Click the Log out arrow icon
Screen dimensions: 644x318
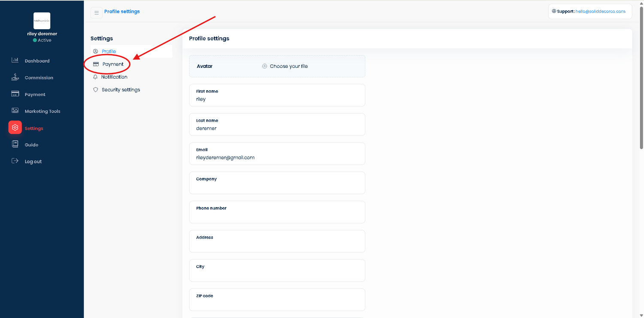[x=15, y=161]
